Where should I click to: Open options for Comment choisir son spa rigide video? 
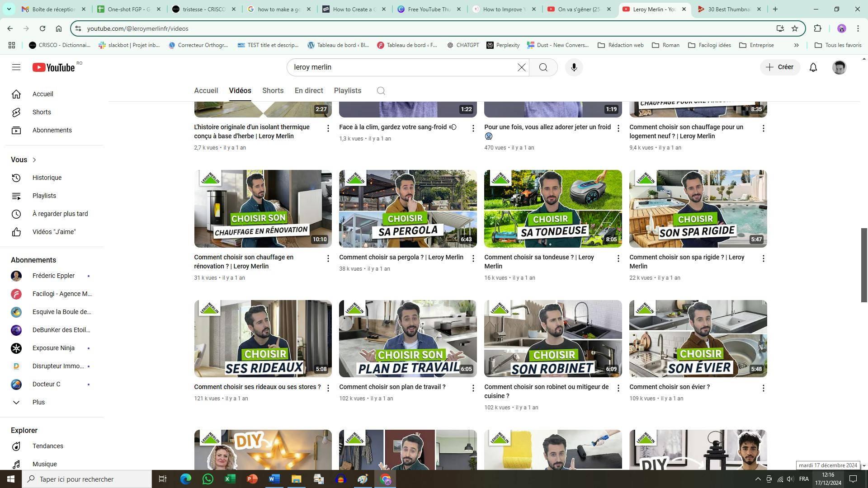763,258
